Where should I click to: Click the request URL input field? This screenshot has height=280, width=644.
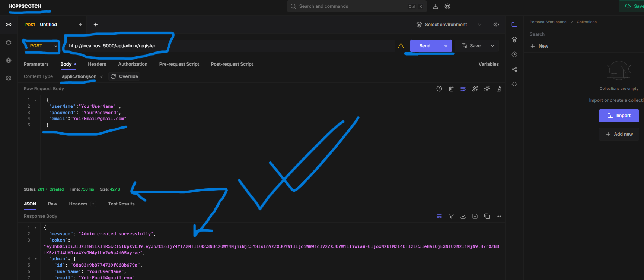pyautogui.click(x=223, y=46)
